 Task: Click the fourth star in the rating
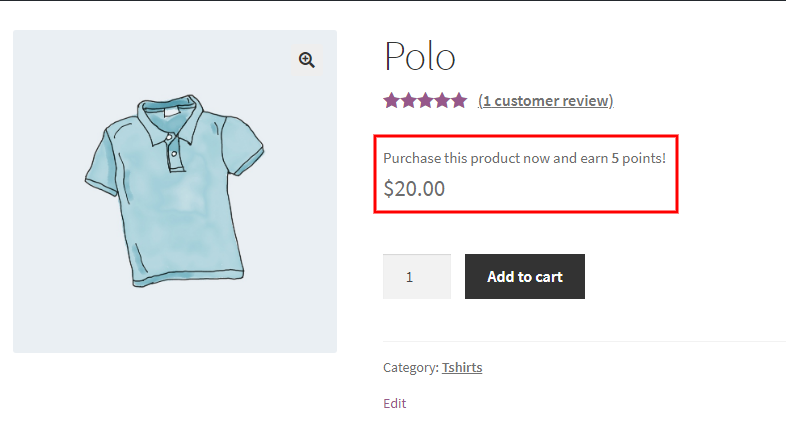coord(442,100)
